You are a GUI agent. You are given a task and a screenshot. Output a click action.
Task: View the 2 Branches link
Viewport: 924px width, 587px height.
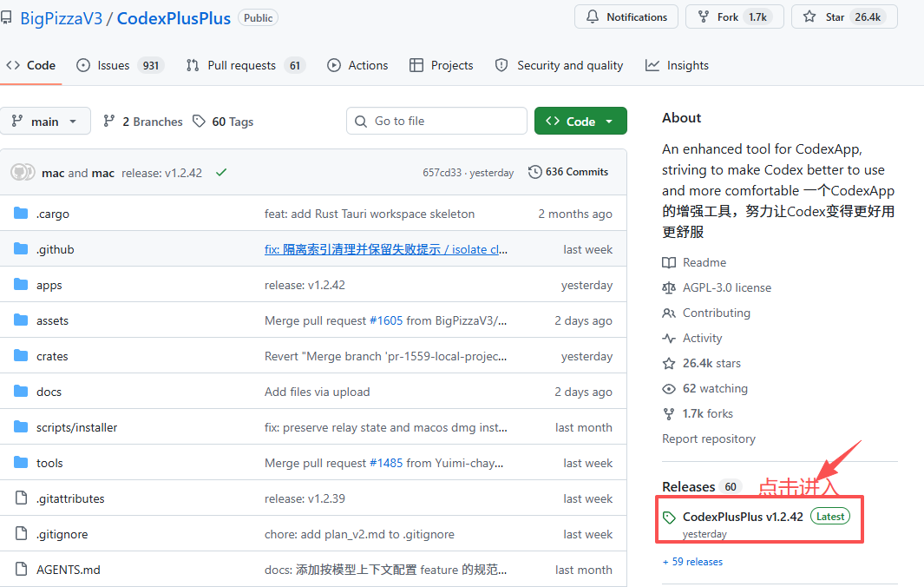[x=142, y=122]
